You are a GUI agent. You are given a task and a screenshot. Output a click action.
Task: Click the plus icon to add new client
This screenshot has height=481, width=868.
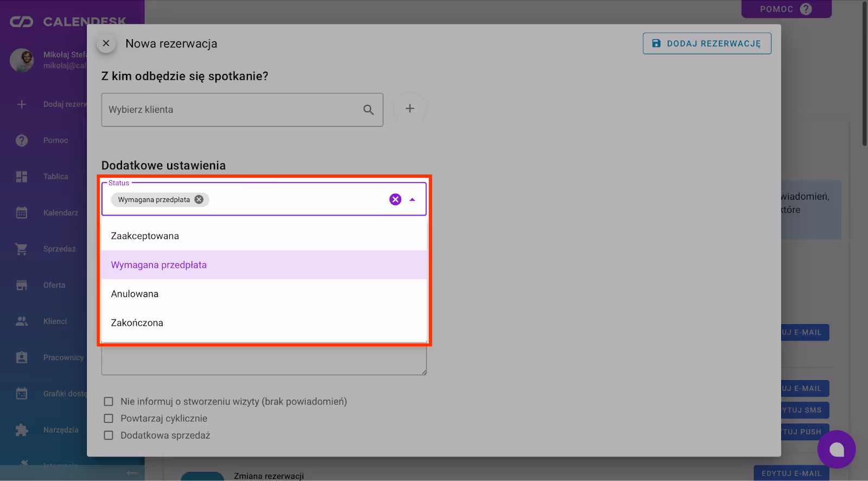410,109
